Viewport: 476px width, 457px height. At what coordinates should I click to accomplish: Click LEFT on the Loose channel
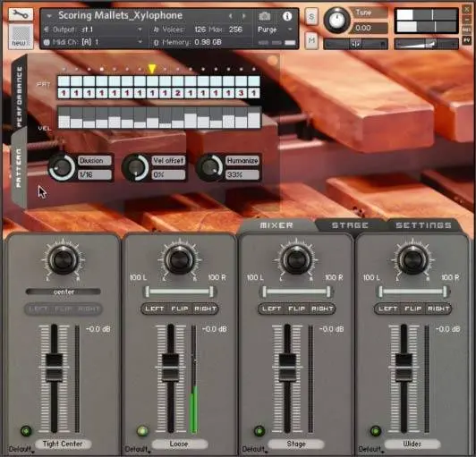pyautogui.click(x=155, y=309)
